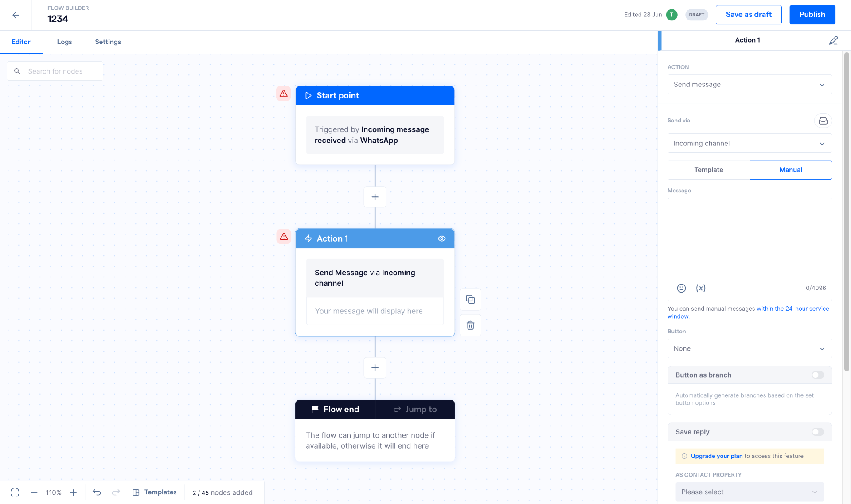Image resolution: width=851 pixels, height=504 pixels.
Task: Open the emoji picker in message box
Action: click(681, 288)
